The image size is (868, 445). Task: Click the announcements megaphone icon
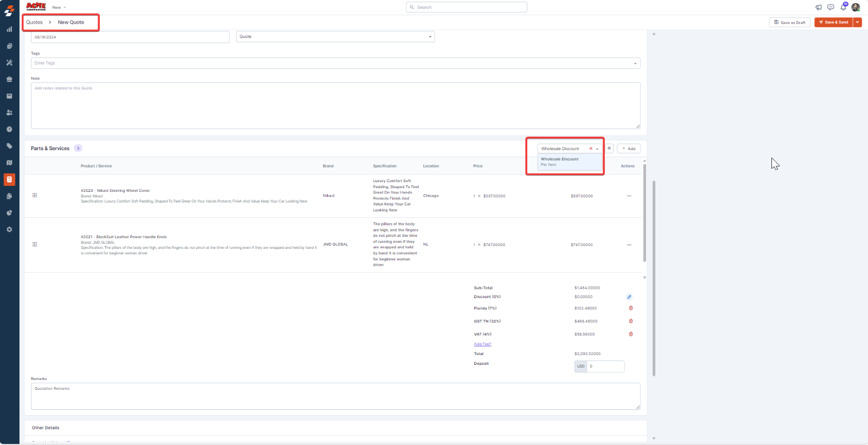pyautogui.click(x=819, y=7)
